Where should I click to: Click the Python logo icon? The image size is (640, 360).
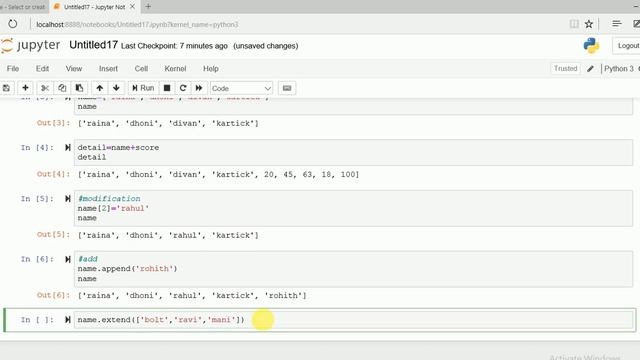coord(591,46)
